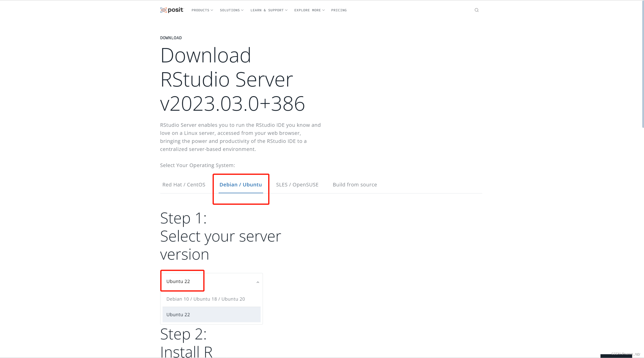
Task: Expand the Solutions menu
Action: coord(231,10)
